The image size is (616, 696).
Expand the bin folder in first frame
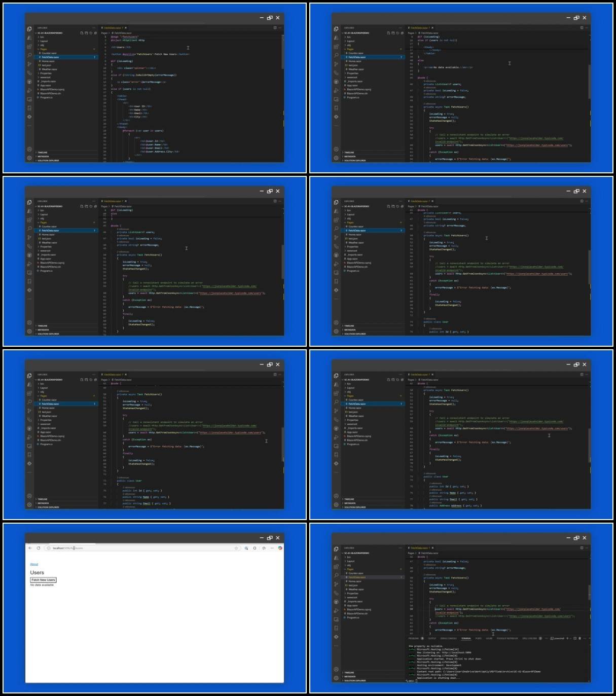pyautogui.click(x=67, y=37)
